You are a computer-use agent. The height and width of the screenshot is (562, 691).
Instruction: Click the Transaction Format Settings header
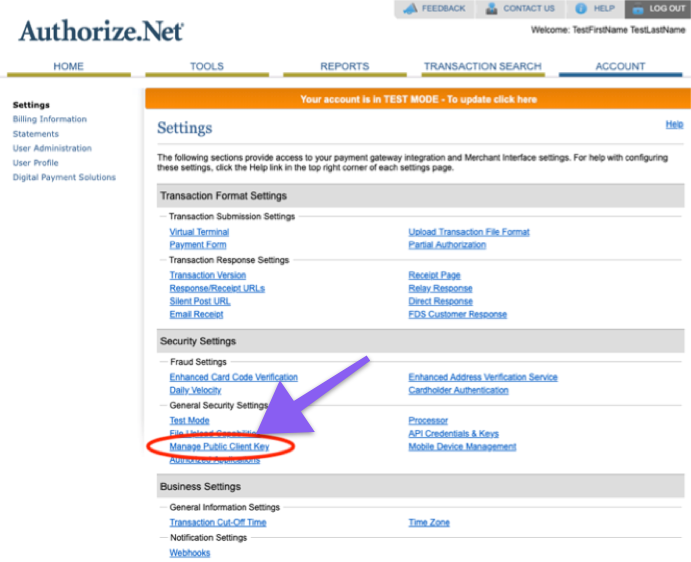(x=420, y=196)
